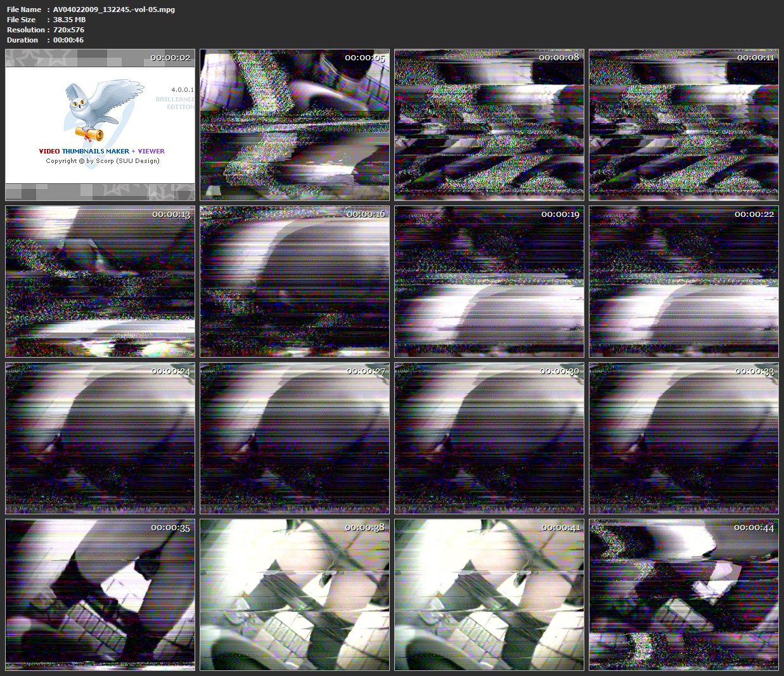Viewport: 784px width, 676px height.
Task: Click the frame at 00:00:13
Action: click(x=100, y=282)
